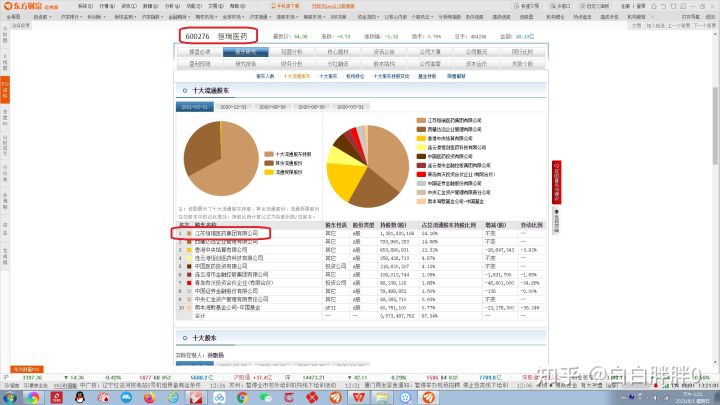The width and height of the screenshot is (720, 405).
Task: Open the 资讯 menu
Action: pyautogui.click(x=129, y=6)
